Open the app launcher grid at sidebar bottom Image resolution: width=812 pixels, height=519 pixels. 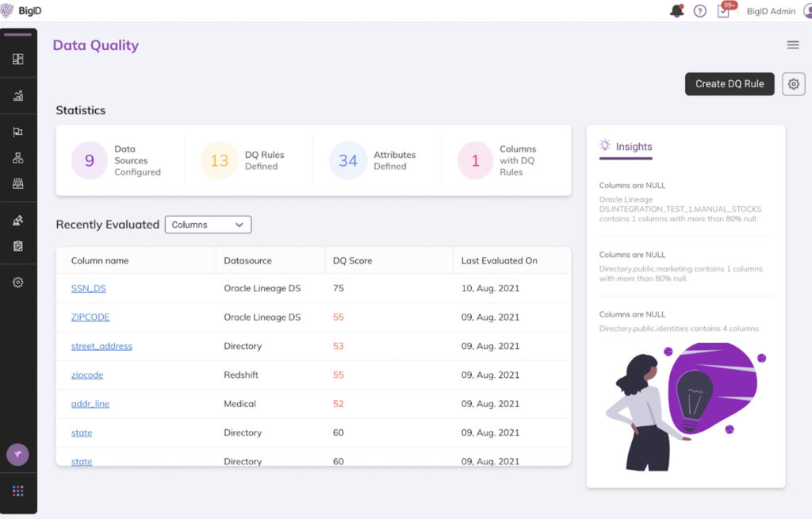click(x=17, y=490)
